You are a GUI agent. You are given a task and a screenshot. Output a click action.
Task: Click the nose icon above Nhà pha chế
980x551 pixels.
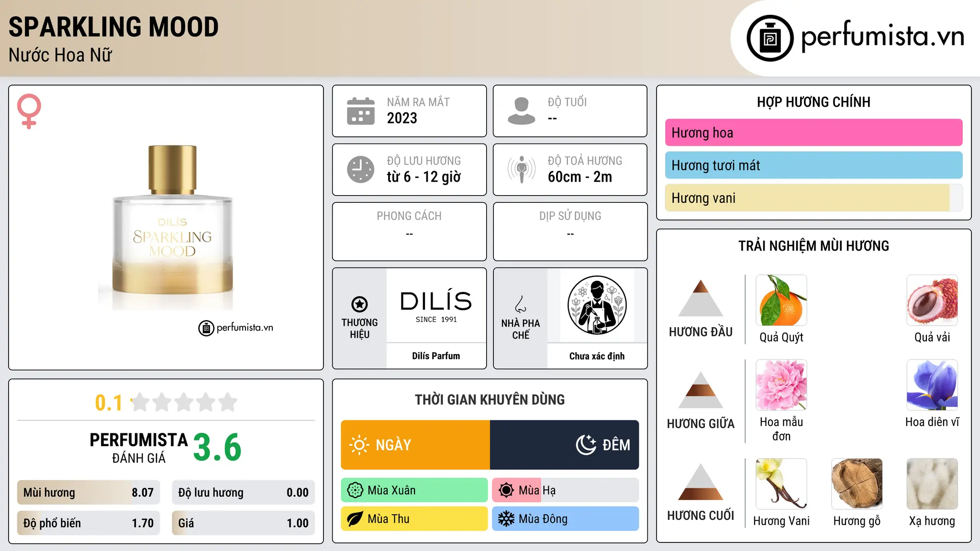521,304
